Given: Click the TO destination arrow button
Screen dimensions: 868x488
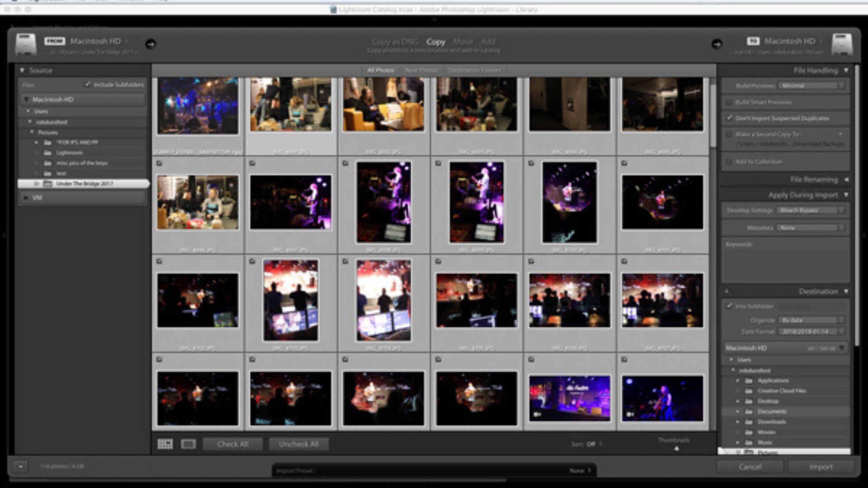Looking at the screenshot, I should pos(717,44).
